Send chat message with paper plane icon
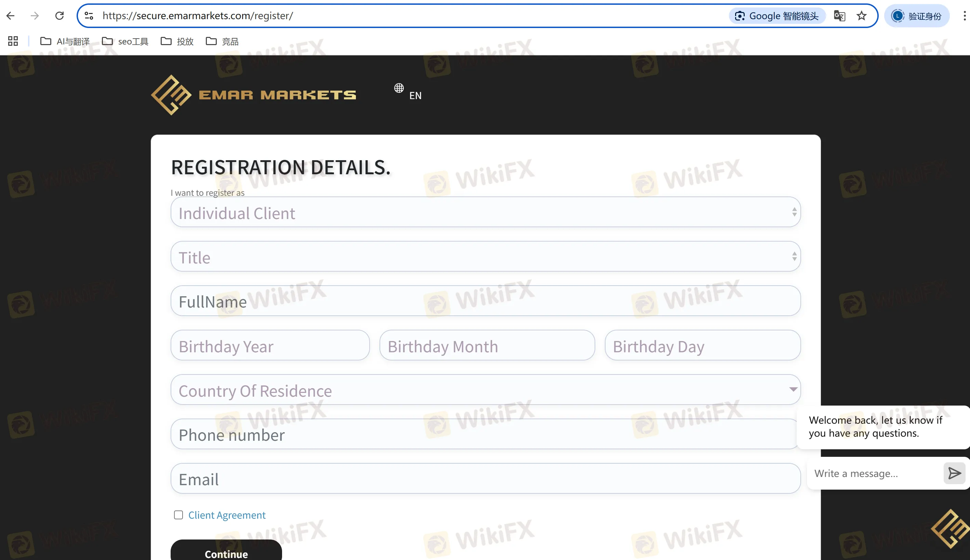Screen dimensions: 970x560 tap(954, 473)
